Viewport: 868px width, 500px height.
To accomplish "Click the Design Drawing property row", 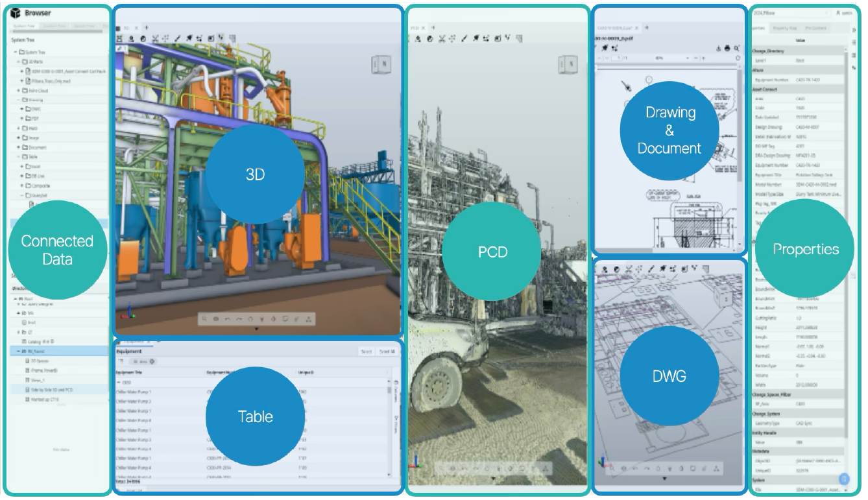I will pos(799,127).
